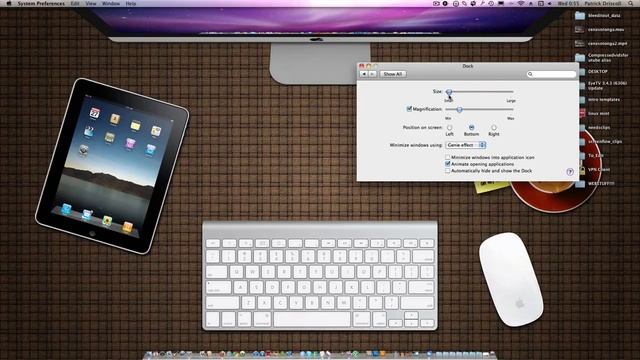Open the Apple menu
Image resolution: width=640 pixels, height=360 pixels.
[x=9, y=3]
